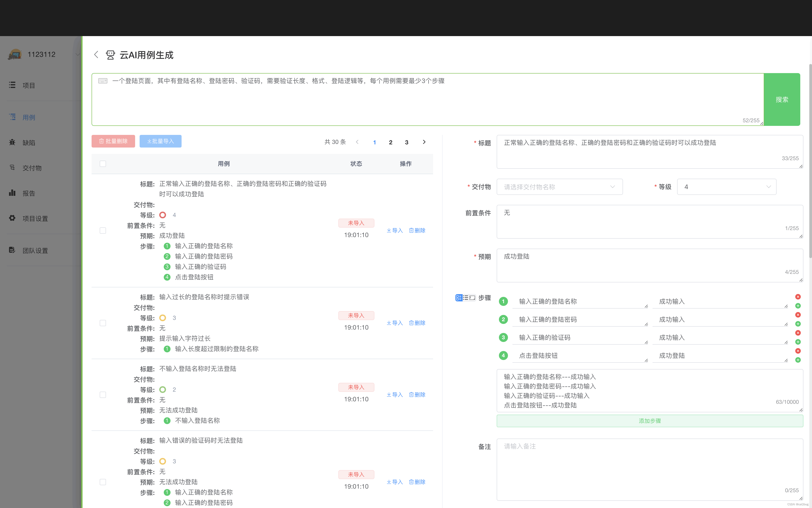Check the first test case's checkbox
This screenshot has height=508, width=812.
pyautogui.click(x=103, y=231)
